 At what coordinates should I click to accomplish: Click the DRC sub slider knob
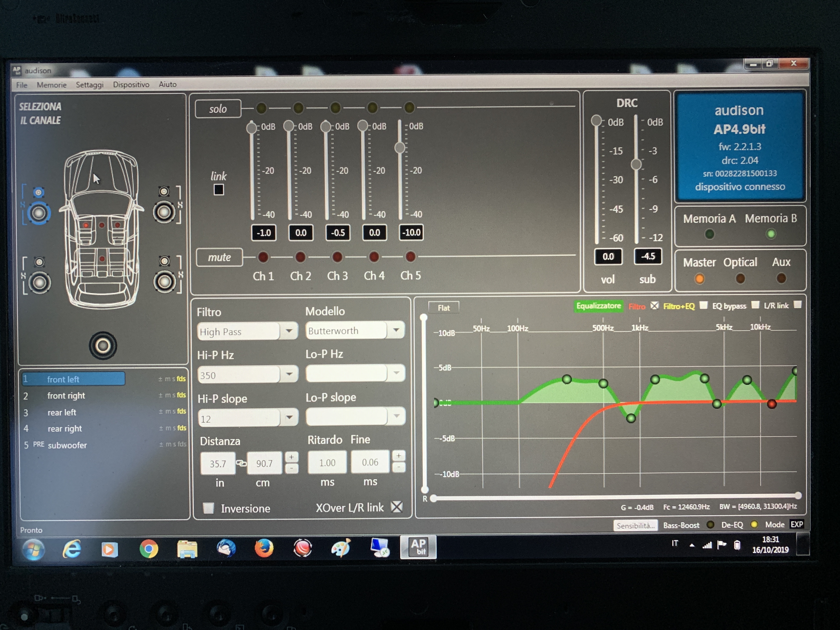tap(636, 164)
